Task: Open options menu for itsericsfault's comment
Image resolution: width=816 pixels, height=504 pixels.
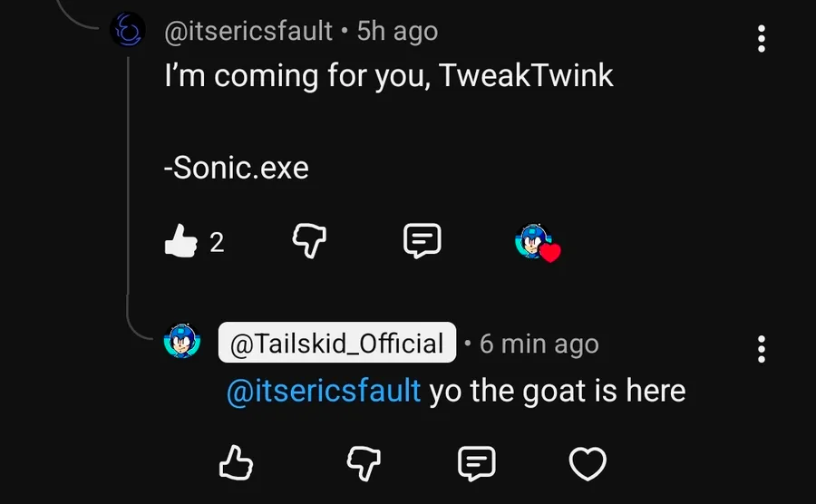Action: pos(762,38)
